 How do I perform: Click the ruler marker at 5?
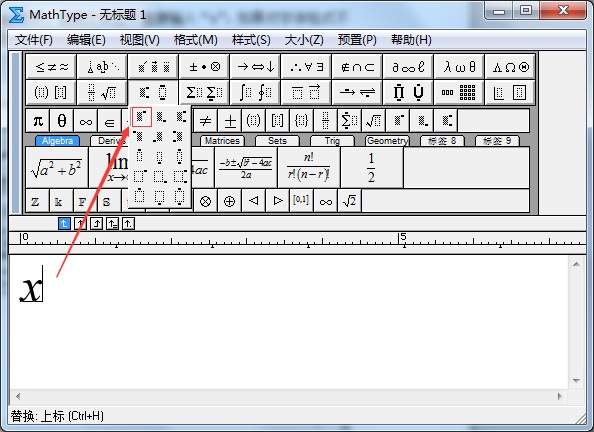click(403, 238)
